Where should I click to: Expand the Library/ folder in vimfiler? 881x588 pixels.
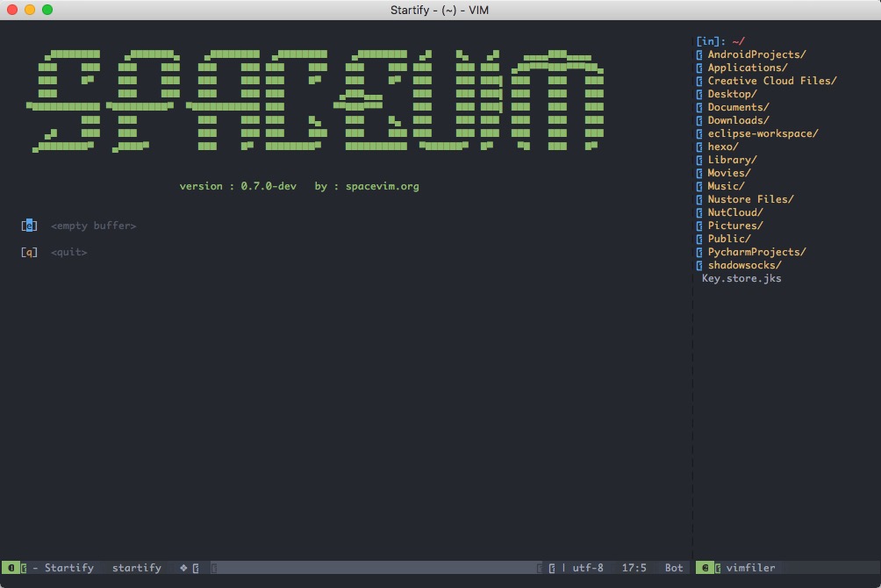coord(732,160)
